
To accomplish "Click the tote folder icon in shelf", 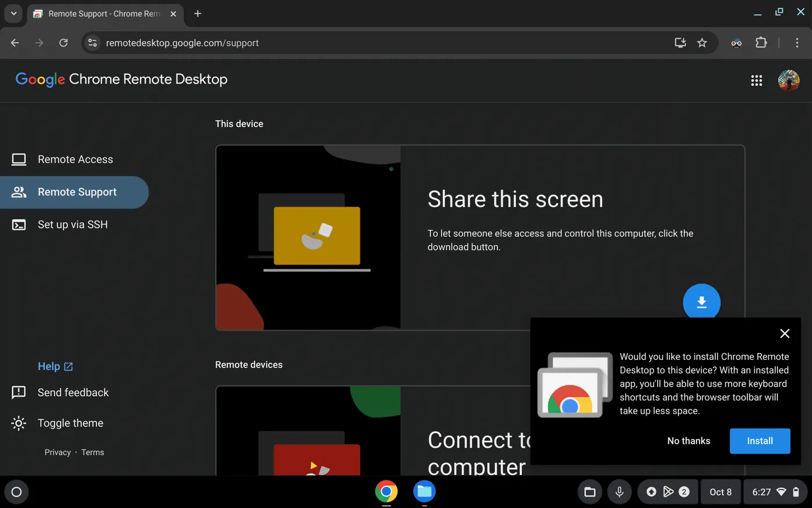I will click(x=590, y=492).
